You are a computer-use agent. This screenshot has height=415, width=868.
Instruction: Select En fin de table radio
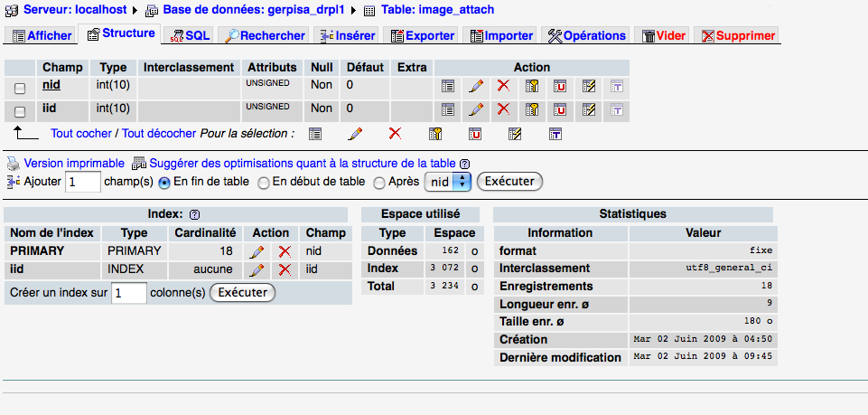tap(163, 183)
